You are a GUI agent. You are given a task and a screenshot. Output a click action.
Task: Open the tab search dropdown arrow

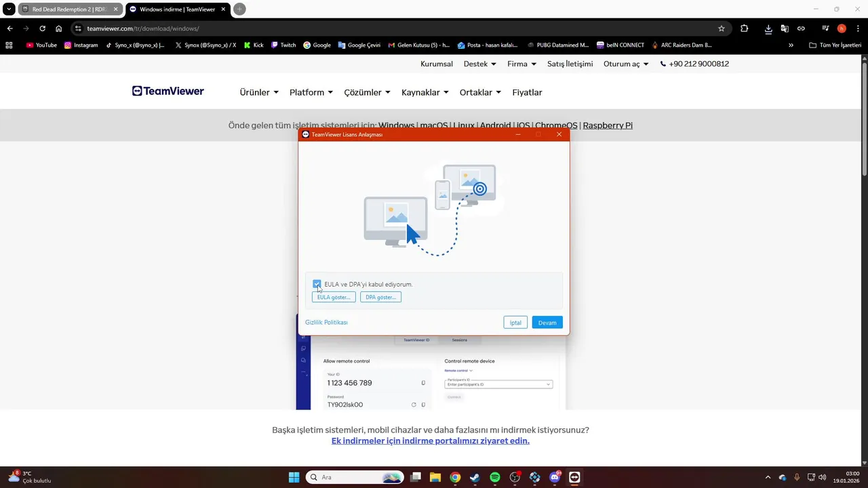coord(8,9)
